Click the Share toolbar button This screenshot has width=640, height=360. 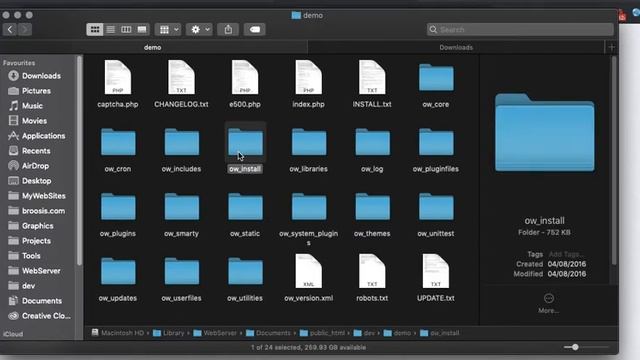pyautogui.click(x=228, y=29)
